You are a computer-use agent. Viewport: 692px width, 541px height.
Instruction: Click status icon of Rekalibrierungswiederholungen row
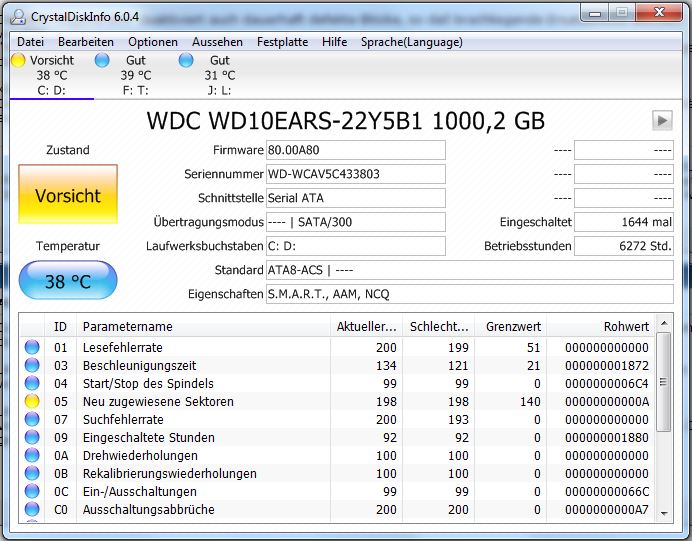click(32, 473)
